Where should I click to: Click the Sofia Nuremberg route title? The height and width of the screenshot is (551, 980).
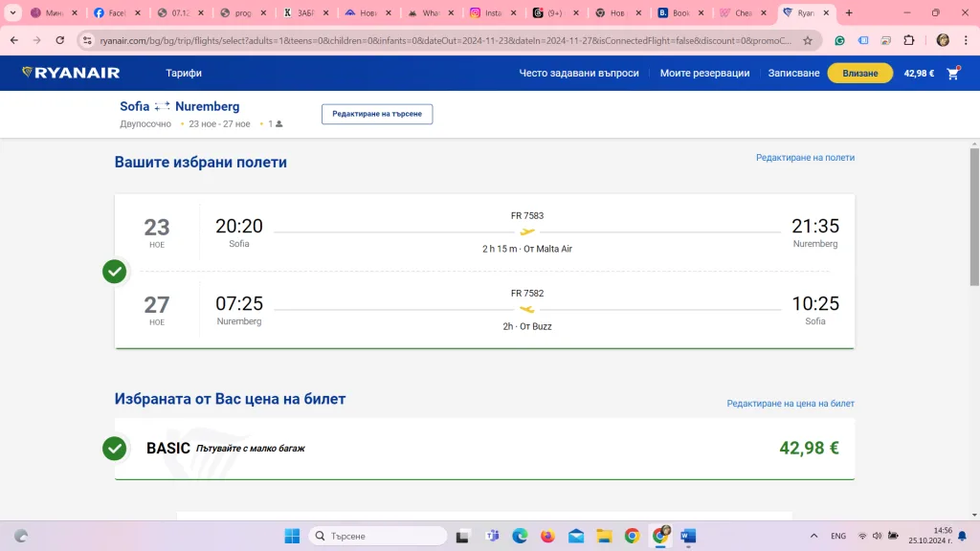(x=180, y=106)
